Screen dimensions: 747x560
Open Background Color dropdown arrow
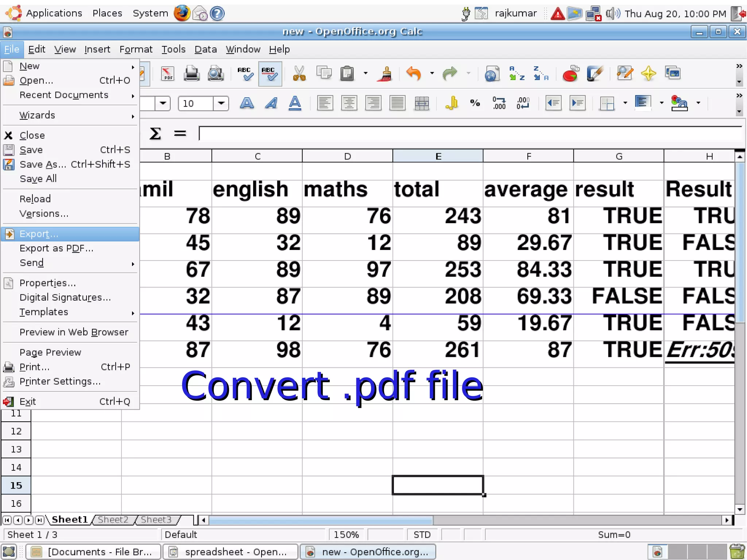[661, 103]
